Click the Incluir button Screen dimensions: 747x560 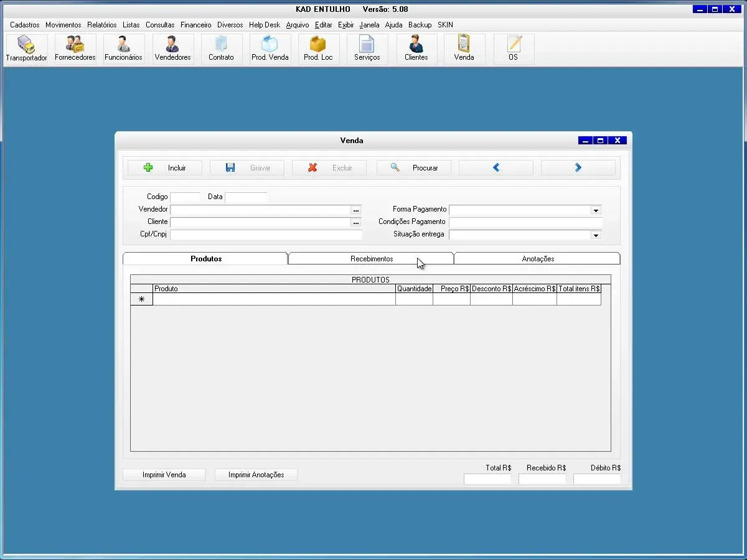click(165, 168)
